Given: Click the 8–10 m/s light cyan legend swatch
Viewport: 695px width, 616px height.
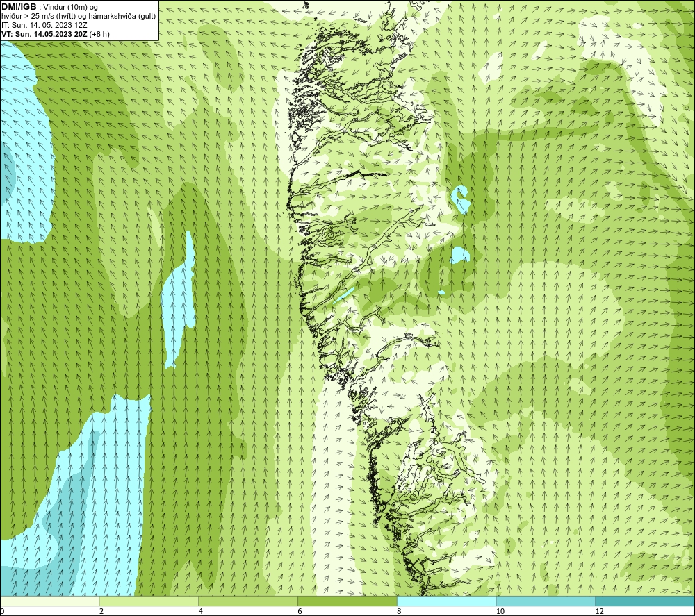Looking at the screenshot, I should pos(447,601).
